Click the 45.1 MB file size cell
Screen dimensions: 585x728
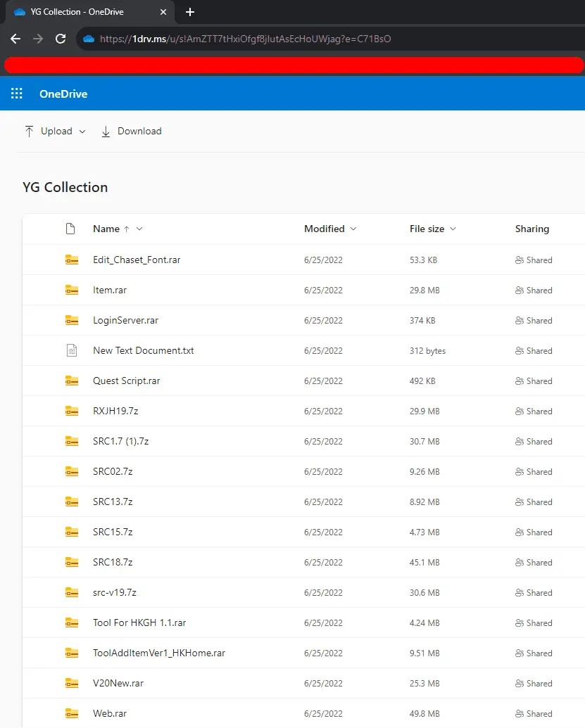click(424, 562)
